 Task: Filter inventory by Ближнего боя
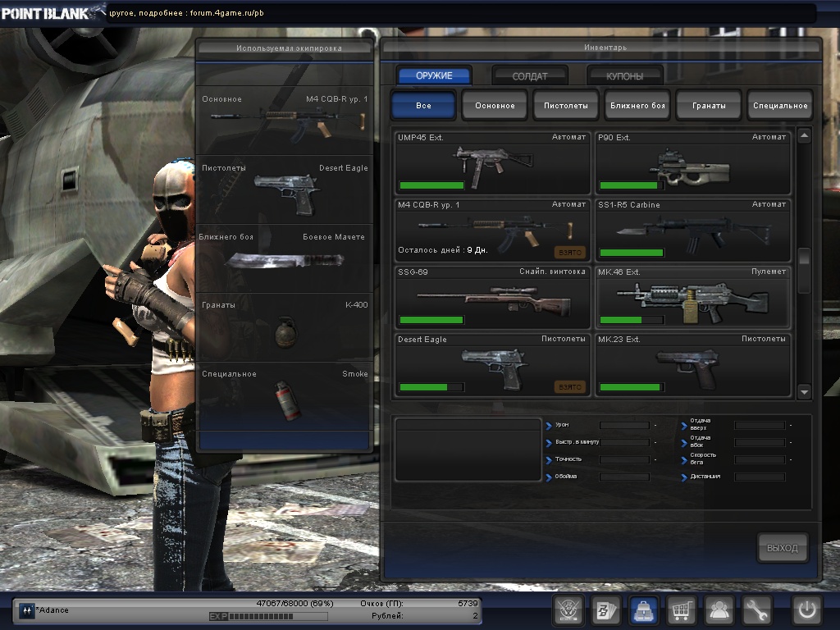pyautogui.click(x=637, y=105)
